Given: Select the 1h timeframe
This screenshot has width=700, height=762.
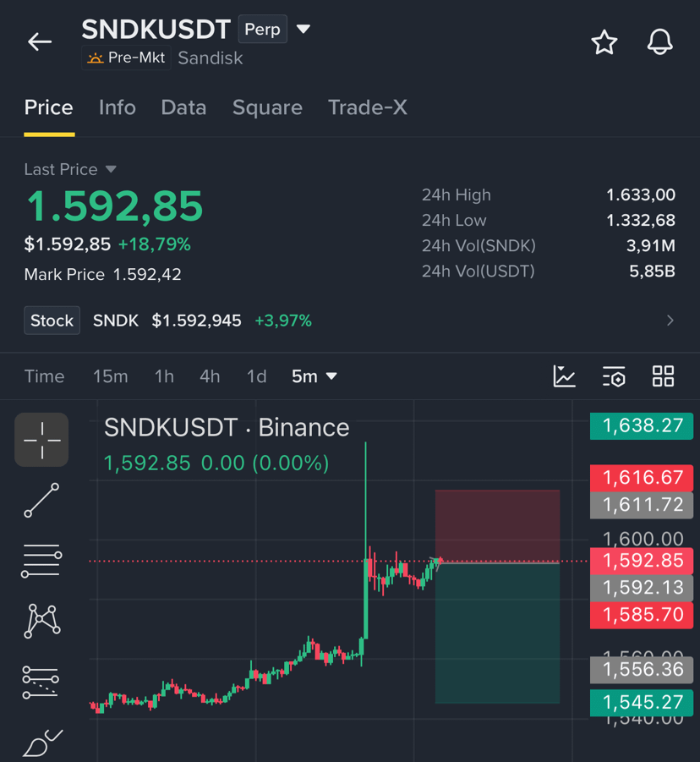Looking at the screenshot, I should tap(164, 376).
